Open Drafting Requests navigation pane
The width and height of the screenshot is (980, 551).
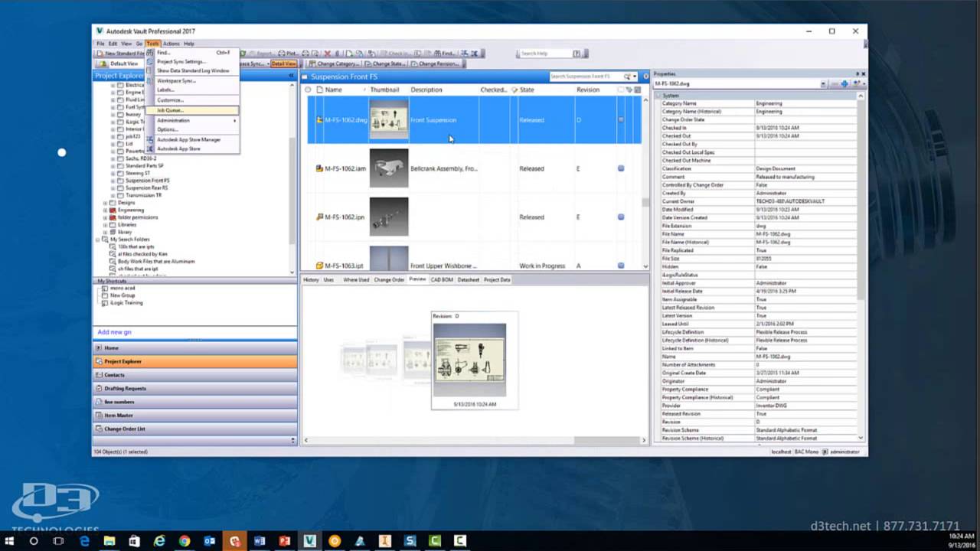coord(194,388)
